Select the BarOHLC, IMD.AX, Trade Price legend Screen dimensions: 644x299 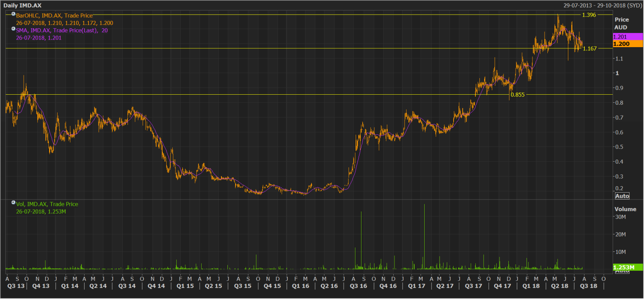point(54,16)
